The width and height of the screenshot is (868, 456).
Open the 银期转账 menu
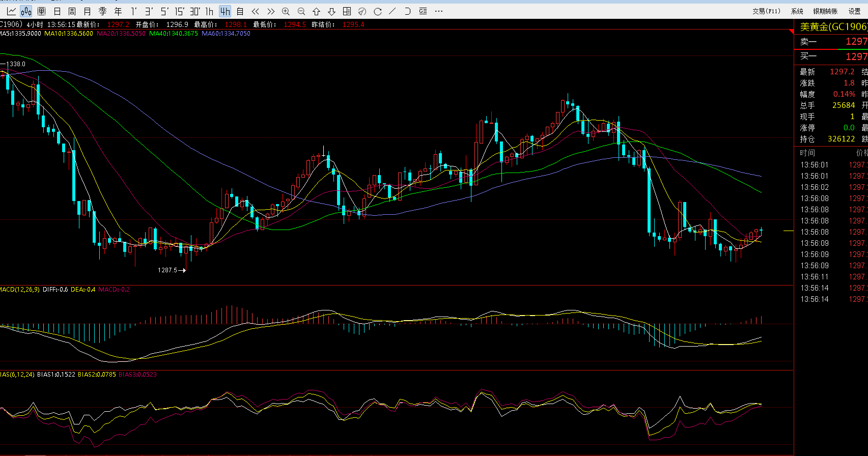[x=825, y=11]
